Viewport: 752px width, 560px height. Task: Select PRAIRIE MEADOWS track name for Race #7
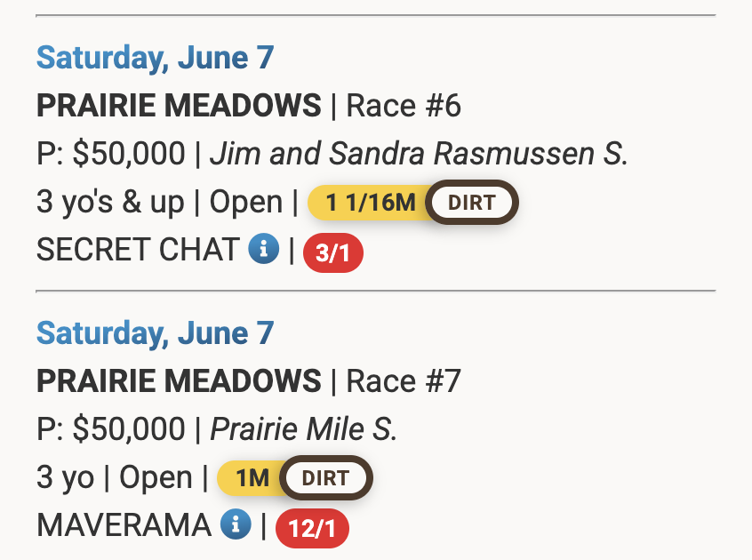tap(179, 382)
